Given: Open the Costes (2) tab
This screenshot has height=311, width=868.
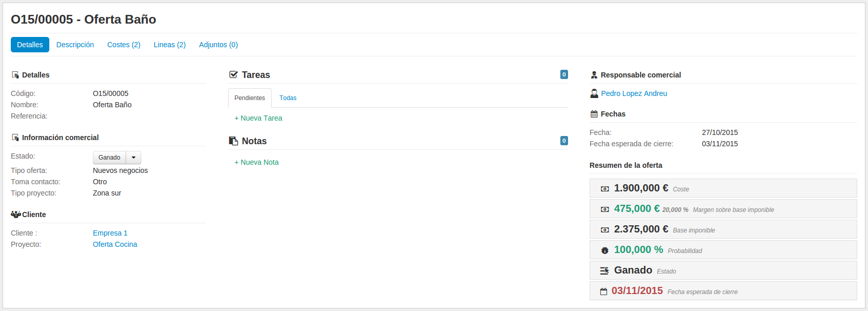Looking at the screenshot, I should click(124, 45).
